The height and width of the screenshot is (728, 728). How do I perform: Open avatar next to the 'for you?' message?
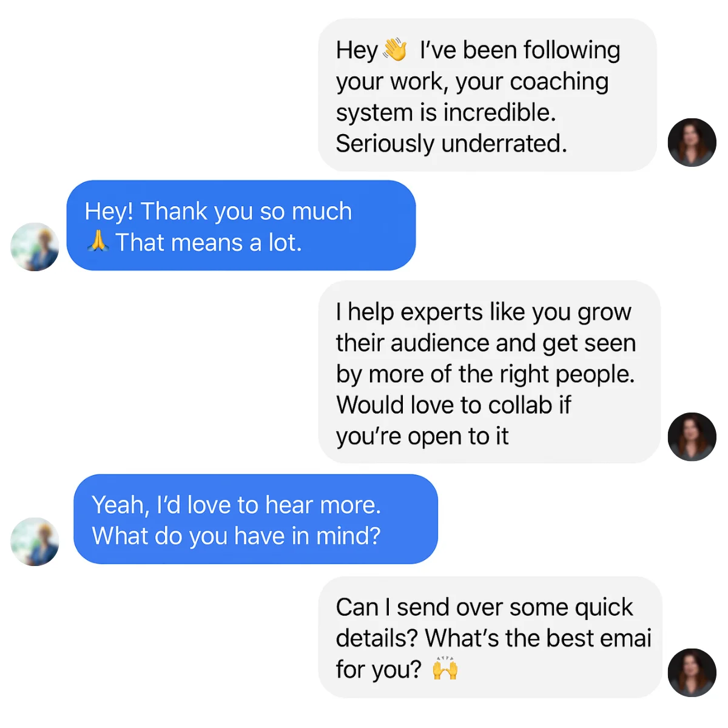pyautogui.click(x=692, y=673)
